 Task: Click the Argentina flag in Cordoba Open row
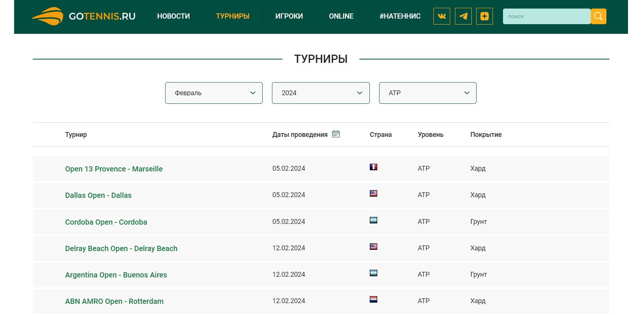[374, 220]
